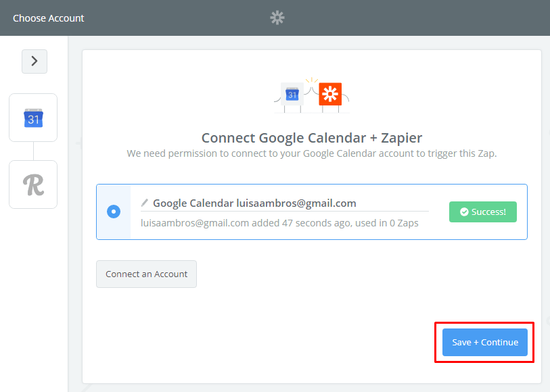
Task: Click the checkmark icon in the Success badge
Action: click(x=464, y=212)
